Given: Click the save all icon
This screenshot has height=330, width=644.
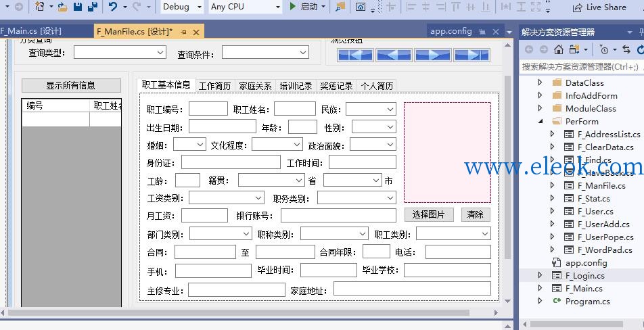Looking at the screenshot, I should pyautogui.click(x=93, y=7).
